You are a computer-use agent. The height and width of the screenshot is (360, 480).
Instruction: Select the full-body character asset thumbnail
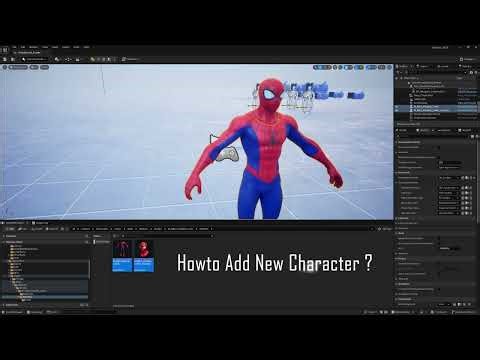point(122,256)
